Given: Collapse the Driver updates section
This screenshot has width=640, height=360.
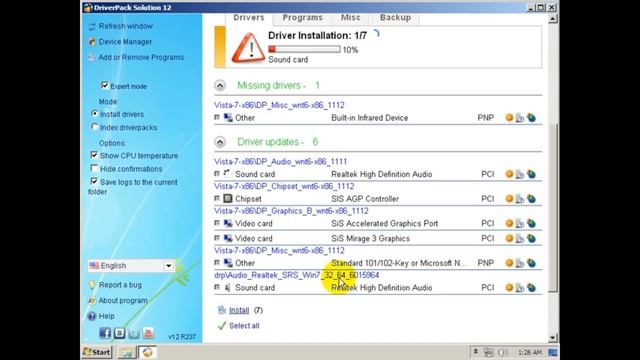Looking at the screenshot, I should 220,142.
